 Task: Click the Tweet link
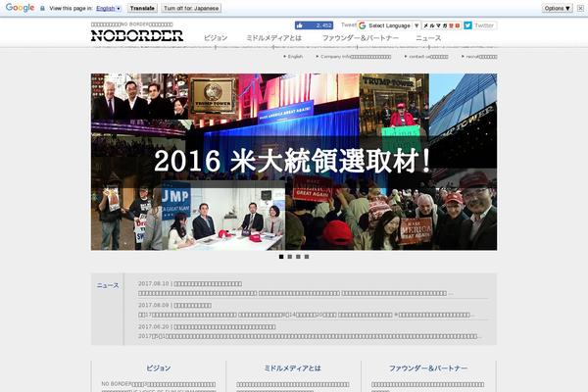coord(348,24)
